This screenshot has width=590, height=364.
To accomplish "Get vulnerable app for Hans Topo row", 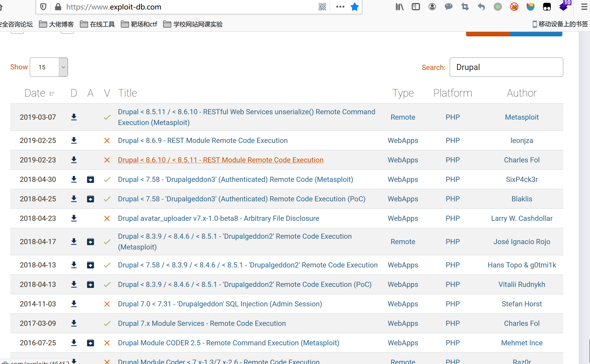I will click(x=90, y=265).
